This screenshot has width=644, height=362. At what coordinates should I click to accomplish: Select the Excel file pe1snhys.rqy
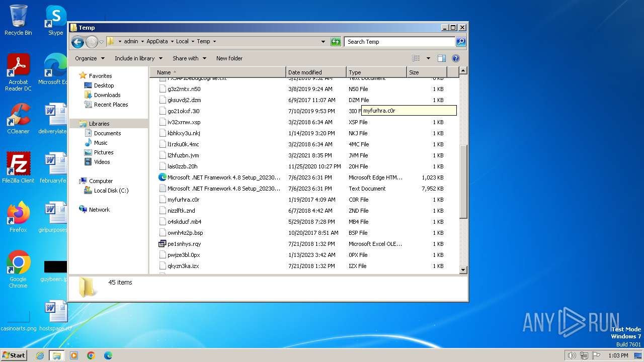tap(184, 244)
